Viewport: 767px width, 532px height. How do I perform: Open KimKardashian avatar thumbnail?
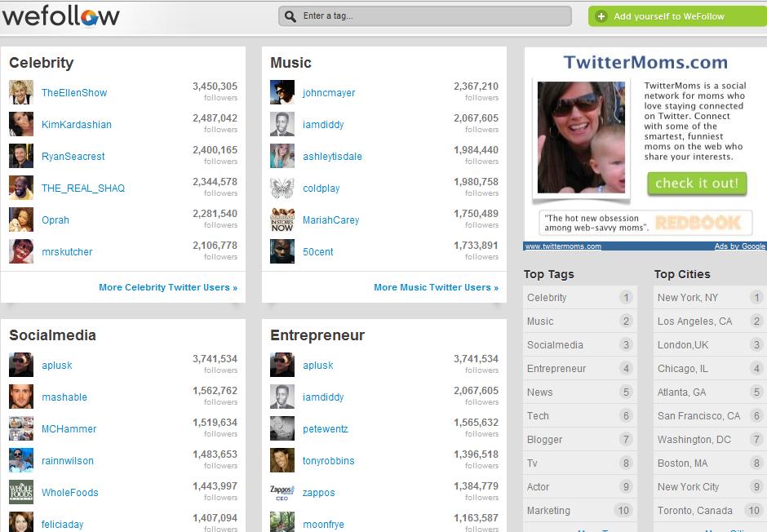tap(21, 124)
